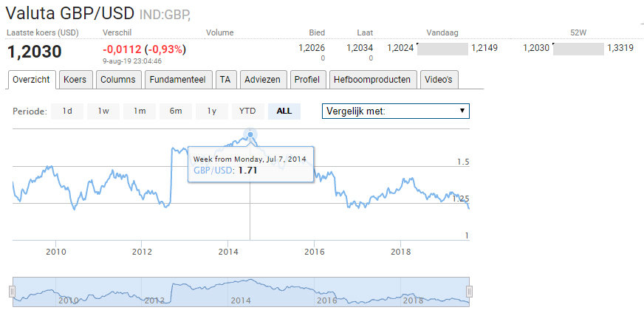Open the Koers tab
This screenshot has width=644, height=313.
(75, 80)
